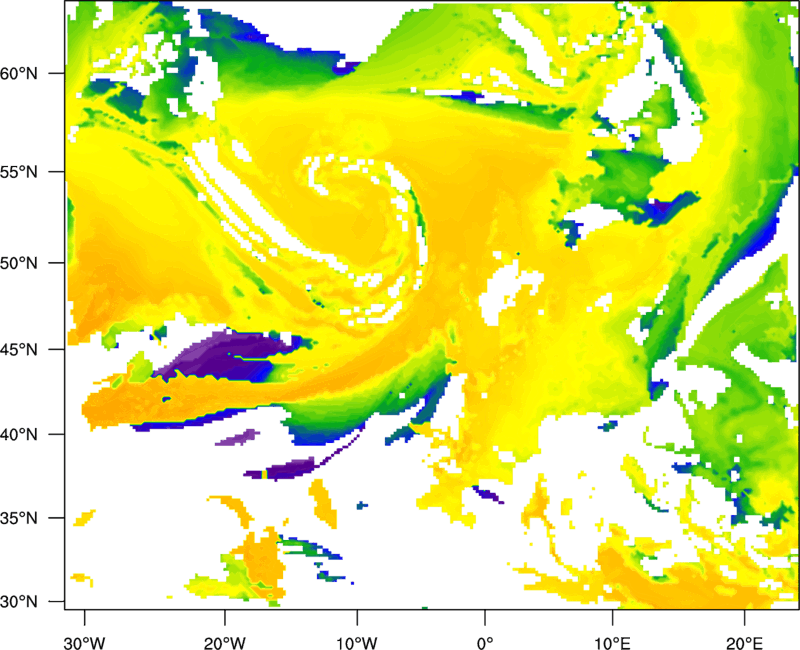
Task: Click the 30°N latitude label
Action: 19,602
